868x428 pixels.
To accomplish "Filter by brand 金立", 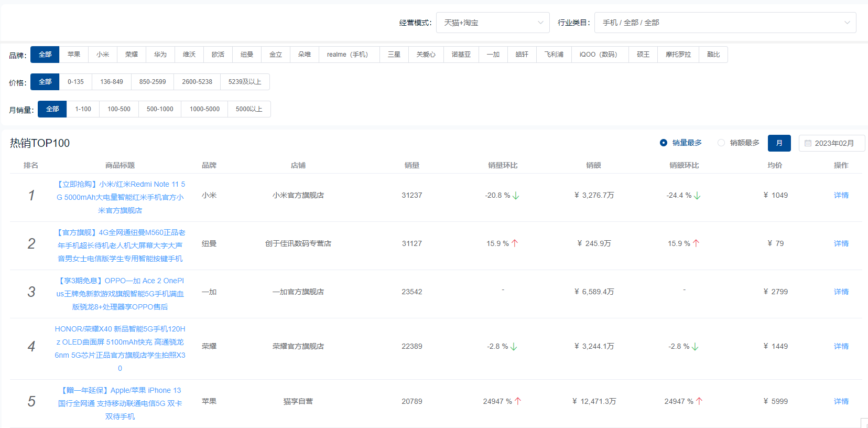I will point(276,55).
